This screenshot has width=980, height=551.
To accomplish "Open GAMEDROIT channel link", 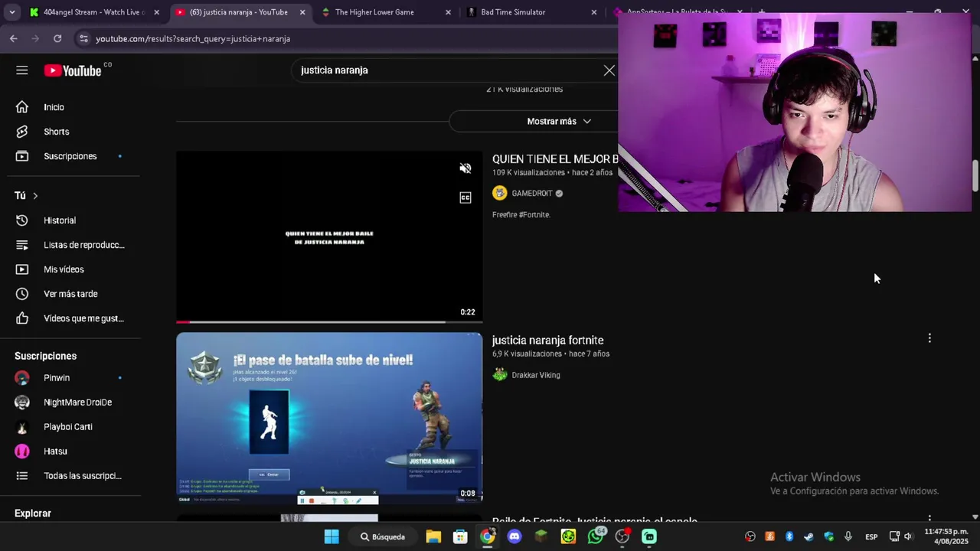I will 531,194.
